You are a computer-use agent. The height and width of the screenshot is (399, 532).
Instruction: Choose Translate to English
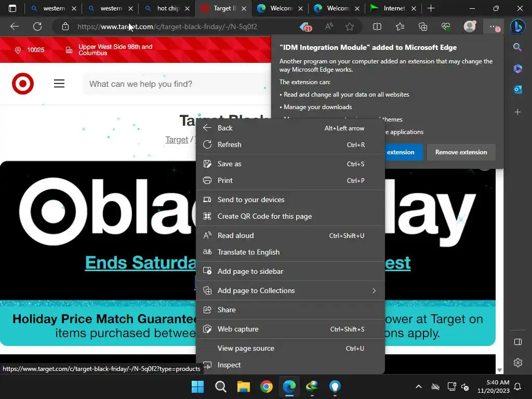pyautogui.click(x=290, y=252)
